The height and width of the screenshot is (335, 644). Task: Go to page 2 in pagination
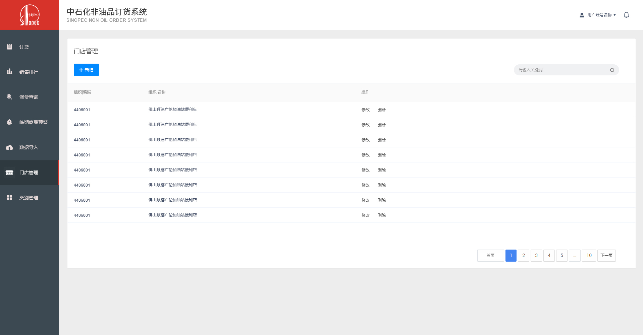523,256
